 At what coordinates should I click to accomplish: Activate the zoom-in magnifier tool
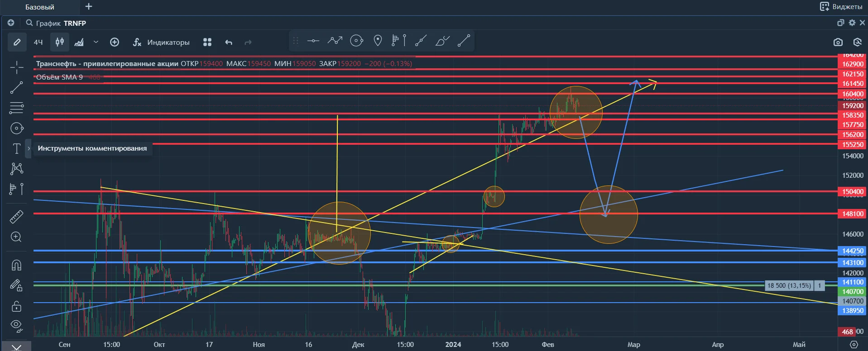17,237
